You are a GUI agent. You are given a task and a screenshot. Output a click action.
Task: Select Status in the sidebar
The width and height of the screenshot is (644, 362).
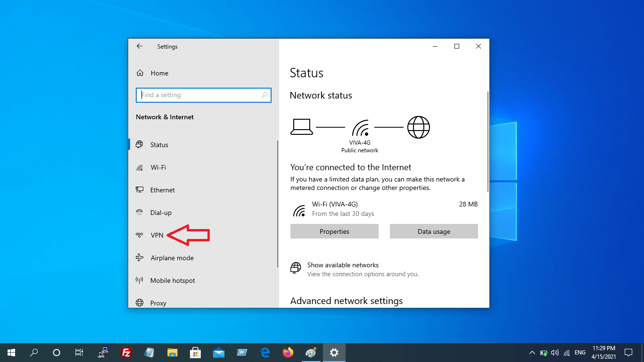pyautogui.click(x=159, y=145)
